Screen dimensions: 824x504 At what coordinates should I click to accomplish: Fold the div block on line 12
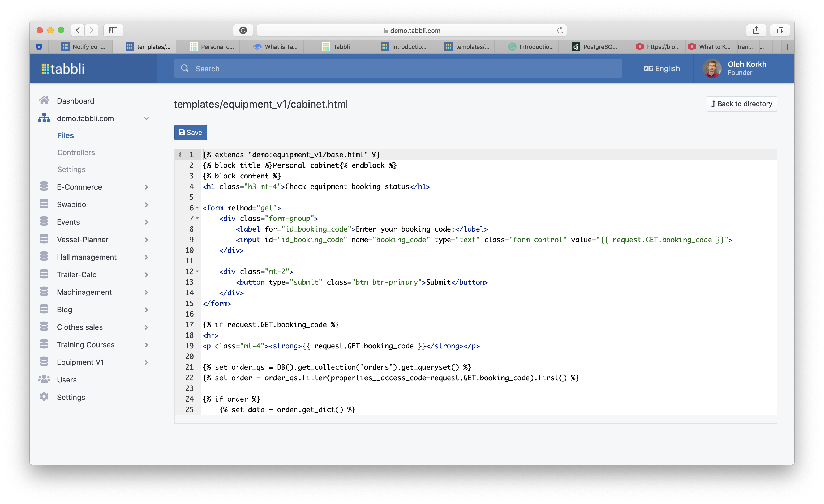[197, 272]
